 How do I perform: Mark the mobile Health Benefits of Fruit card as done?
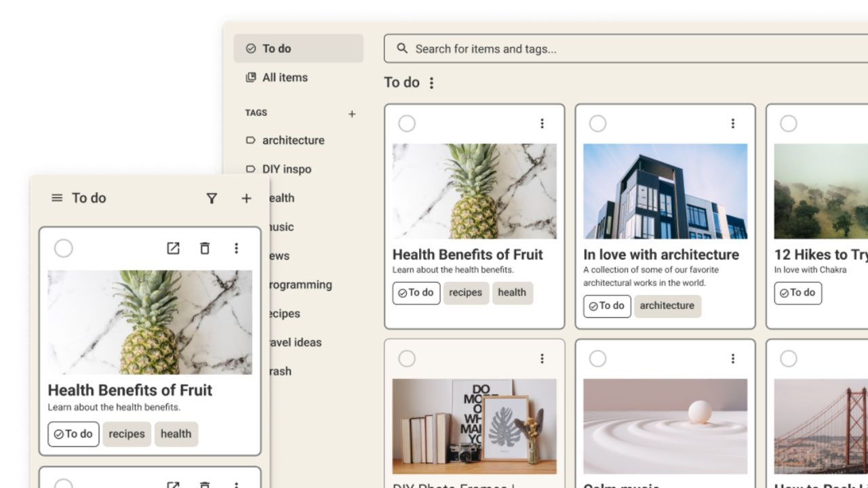coord(63,249)
